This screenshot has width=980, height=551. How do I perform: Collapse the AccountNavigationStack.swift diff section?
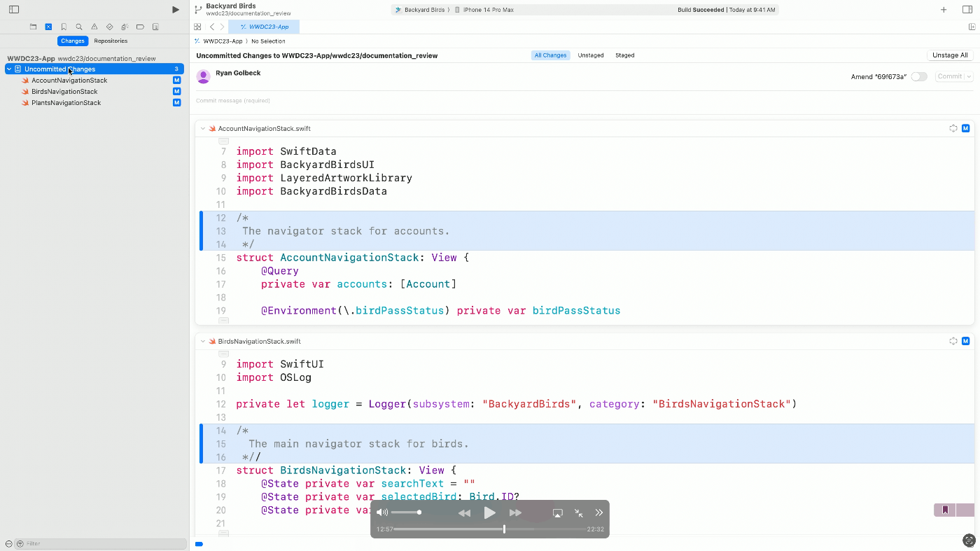(x=202, y=129)
